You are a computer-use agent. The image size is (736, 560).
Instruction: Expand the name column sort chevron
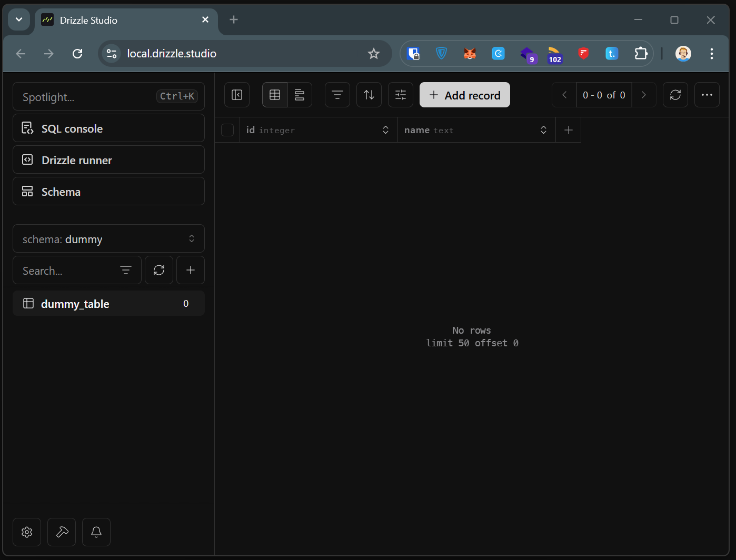tap(543, 130)
